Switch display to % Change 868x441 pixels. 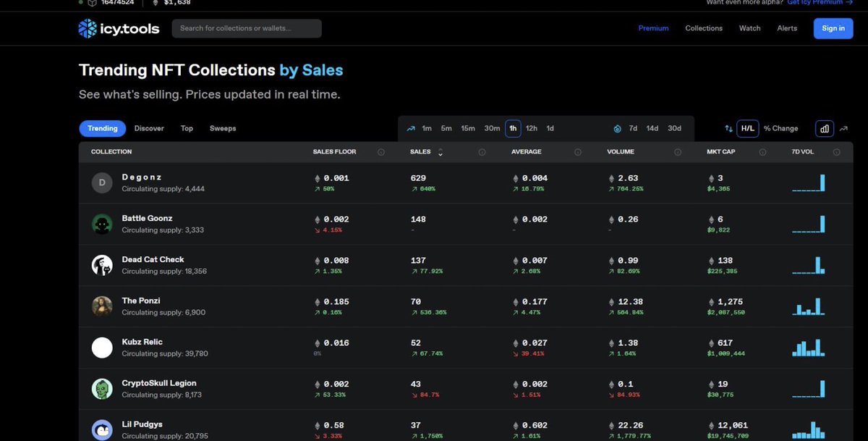pos(781,128)
